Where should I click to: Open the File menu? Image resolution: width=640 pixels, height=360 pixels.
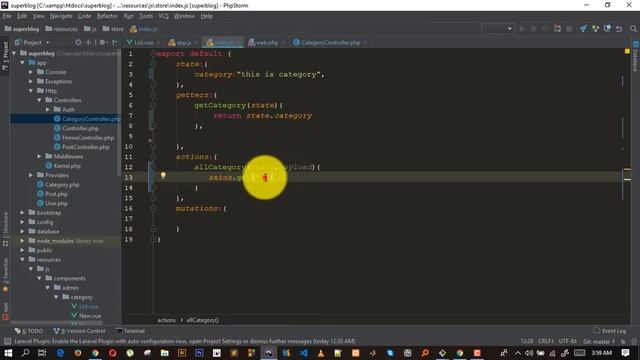pyautogui.click(x=7, y=16)
